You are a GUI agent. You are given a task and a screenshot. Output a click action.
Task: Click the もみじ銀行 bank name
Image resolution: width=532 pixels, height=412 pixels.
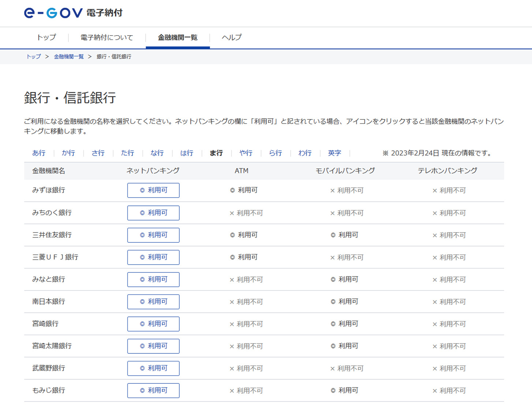coord(49,391)
